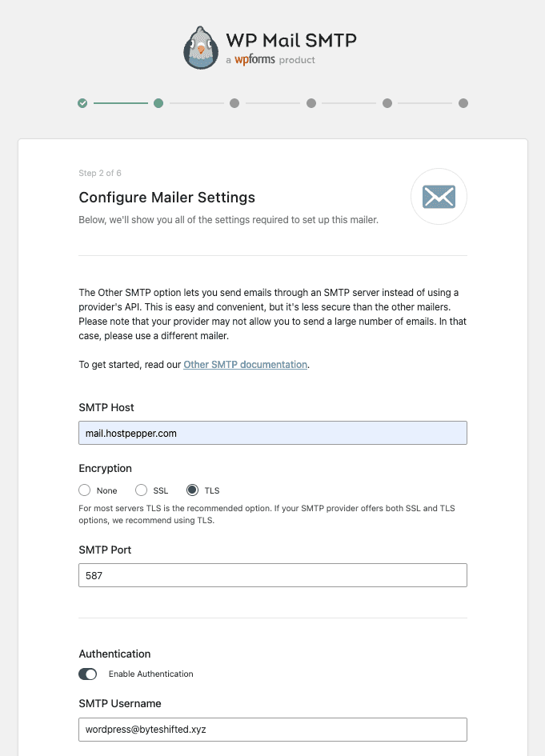
Task: Click the WP Mail SMTP pigeon logo
Action: 201,48
